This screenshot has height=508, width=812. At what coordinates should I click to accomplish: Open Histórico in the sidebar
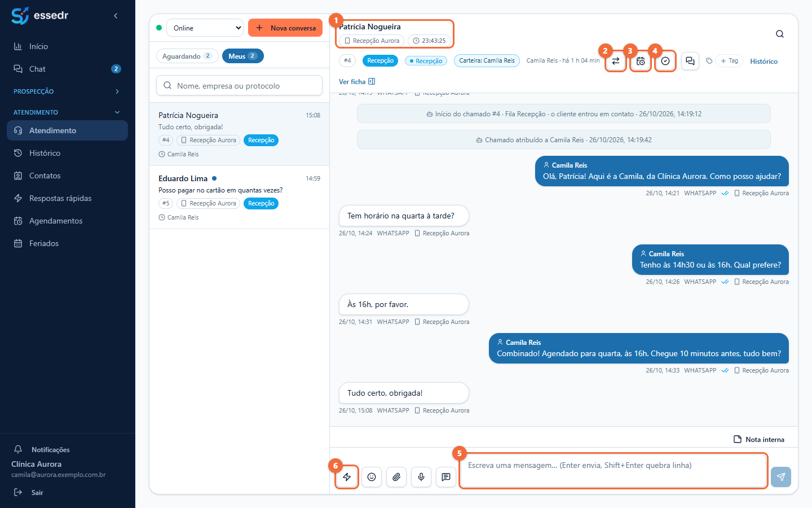[68, 153]
